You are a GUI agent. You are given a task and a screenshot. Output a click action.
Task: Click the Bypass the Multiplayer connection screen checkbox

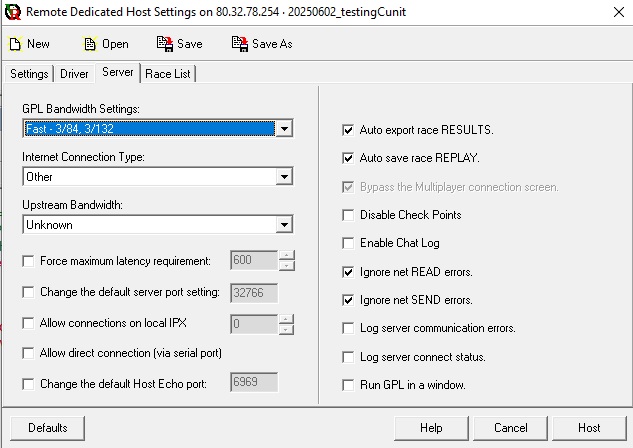point(348,187)
